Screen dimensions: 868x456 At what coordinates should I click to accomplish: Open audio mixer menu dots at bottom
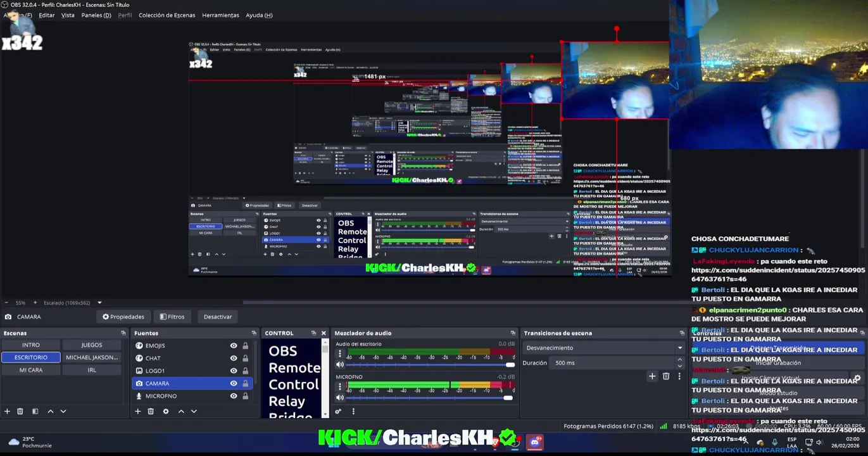pos(353,411)
